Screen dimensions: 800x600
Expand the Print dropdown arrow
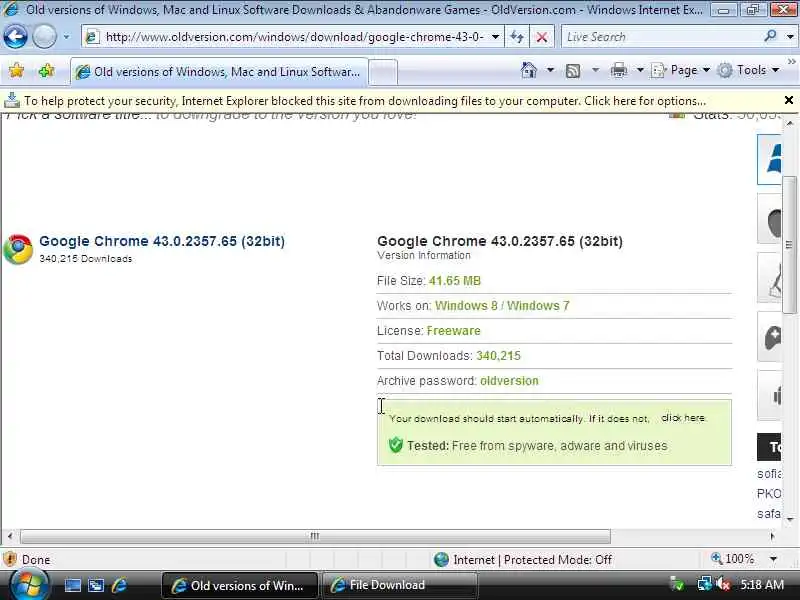pos(640,70)
